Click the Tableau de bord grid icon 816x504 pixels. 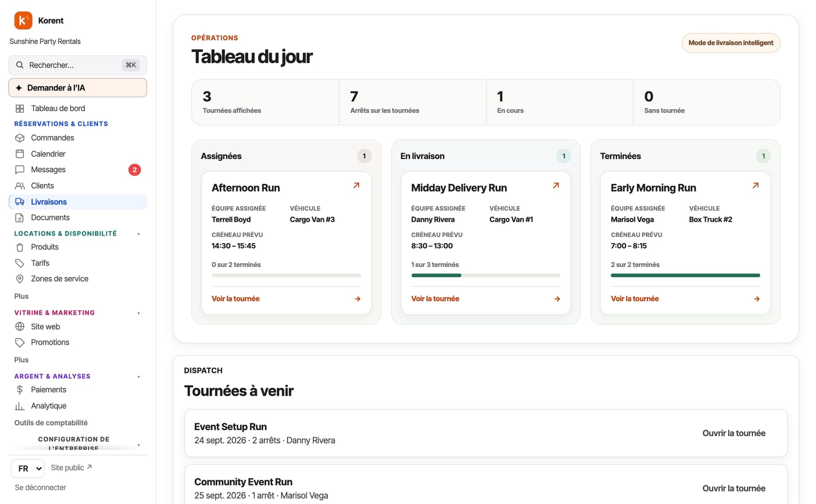pyautogui.click(x=20, y=109)
